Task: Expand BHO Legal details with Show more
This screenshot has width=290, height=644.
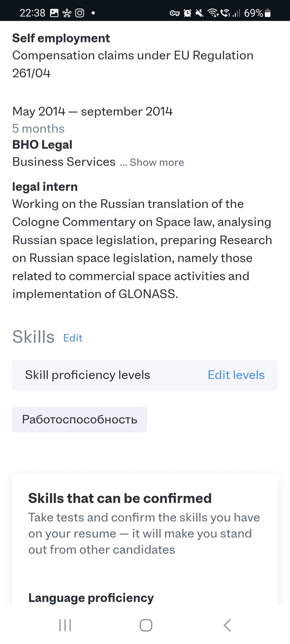Action: point(157,162)
